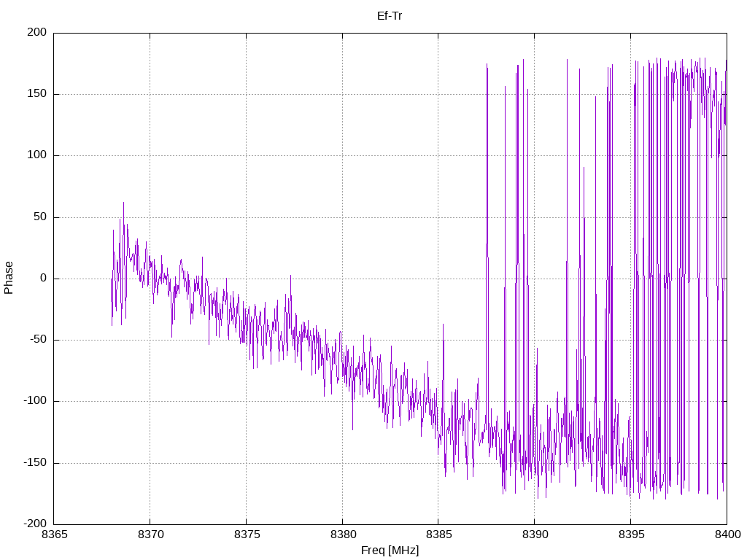Click y-axis tick label "-150"
This screenshot has height=560, width=747.
coord(35,463)
